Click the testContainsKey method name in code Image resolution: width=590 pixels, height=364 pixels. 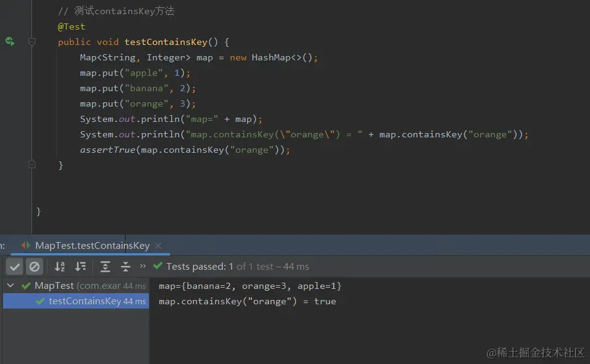pos(166,42)
